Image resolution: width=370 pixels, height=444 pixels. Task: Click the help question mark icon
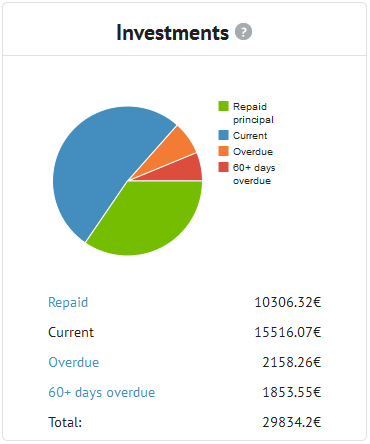243,32
